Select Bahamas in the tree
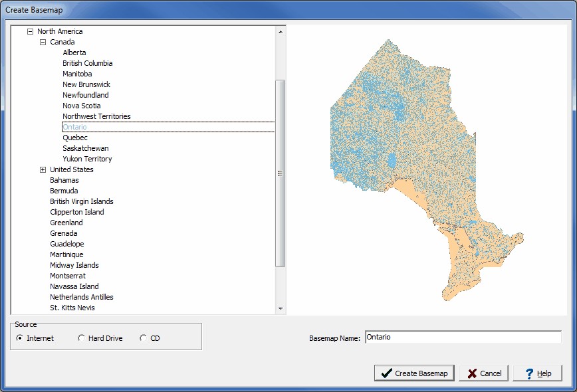577x392 pixels. point(64,180)
